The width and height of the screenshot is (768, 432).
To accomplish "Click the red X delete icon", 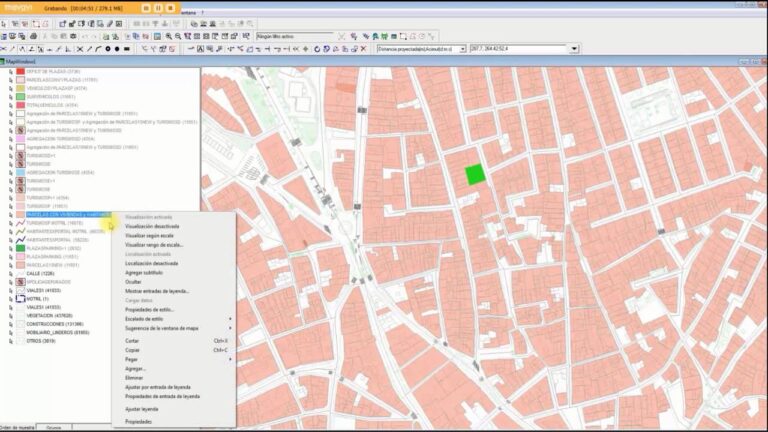I will 363,49.
